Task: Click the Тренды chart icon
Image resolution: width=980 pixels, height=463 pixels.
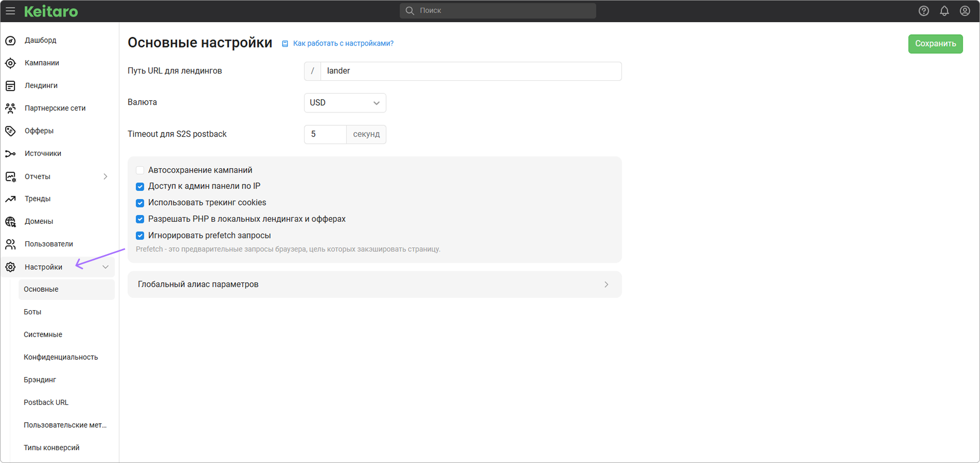Action: point(11,199)
